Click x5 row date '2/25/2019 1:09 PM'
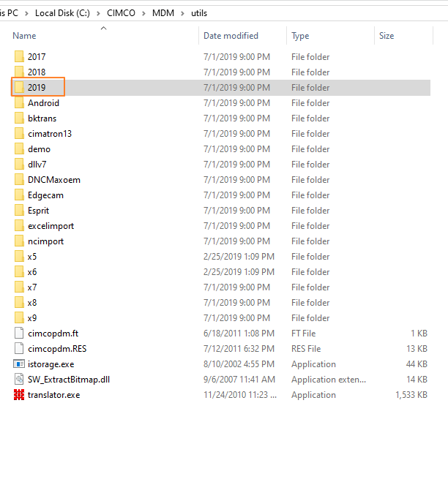 pos(239,257)
